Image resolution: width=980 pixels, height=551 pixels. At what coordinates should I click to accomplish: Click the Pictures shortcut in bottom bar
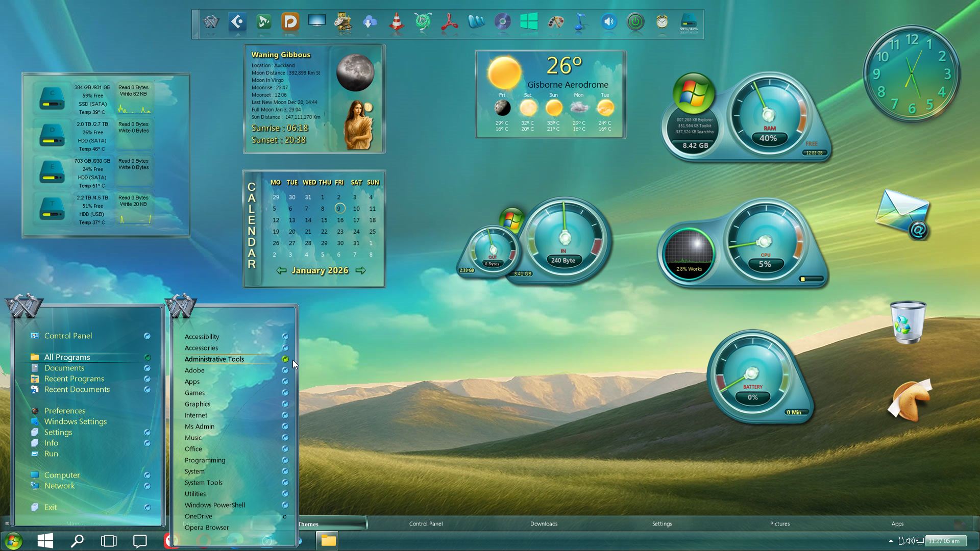coord(779,524)
